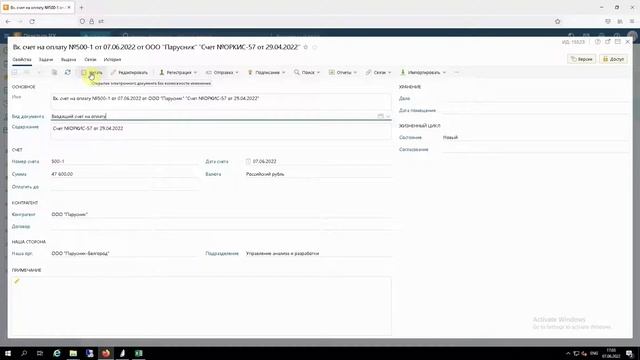Switch to the История tab

coord(112,60)
